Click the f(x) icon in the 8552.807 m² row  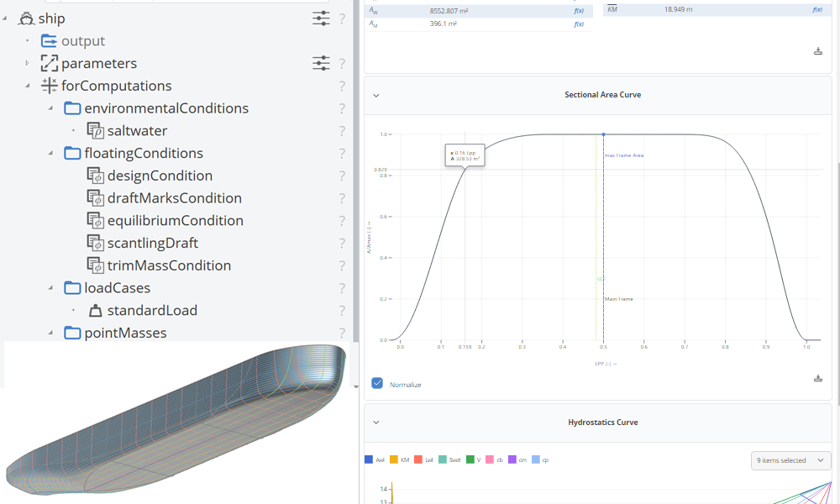pos(579,9)
